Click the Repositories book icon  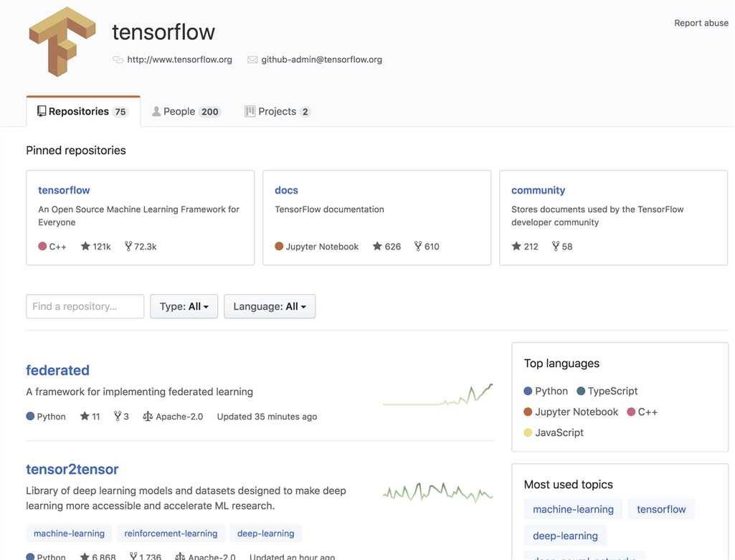coord(42,111)
